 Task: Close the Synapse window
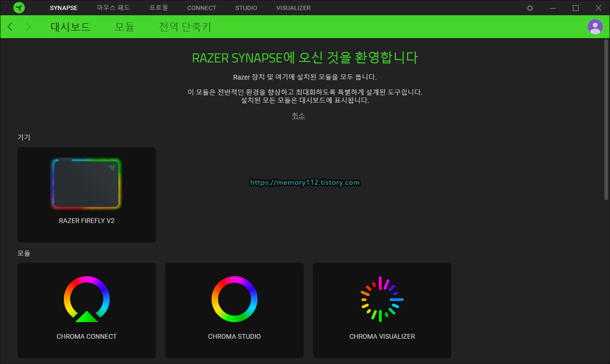599,8
